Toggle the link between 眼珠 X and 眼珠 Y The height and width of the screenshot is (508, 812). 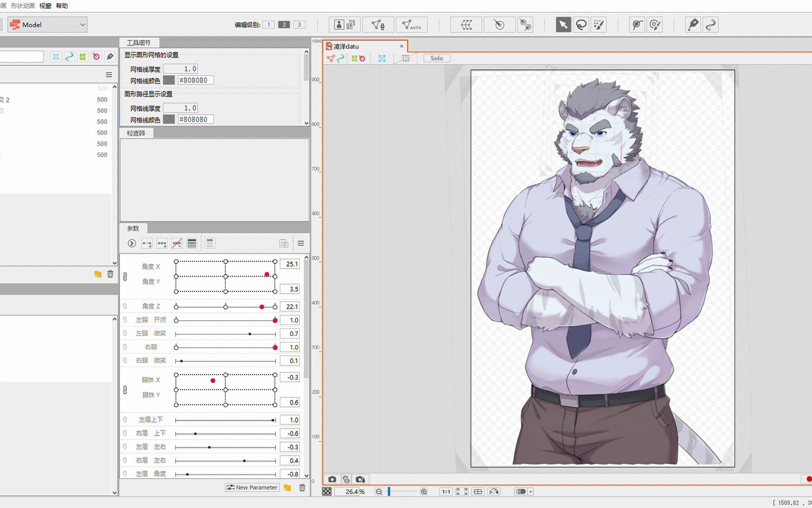point(125,389)
